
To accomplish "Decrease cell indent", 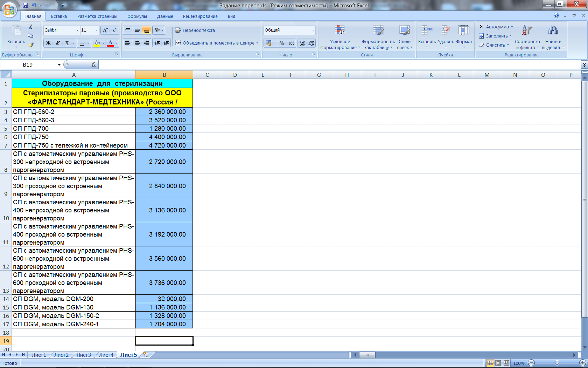I will pos(157,43).
